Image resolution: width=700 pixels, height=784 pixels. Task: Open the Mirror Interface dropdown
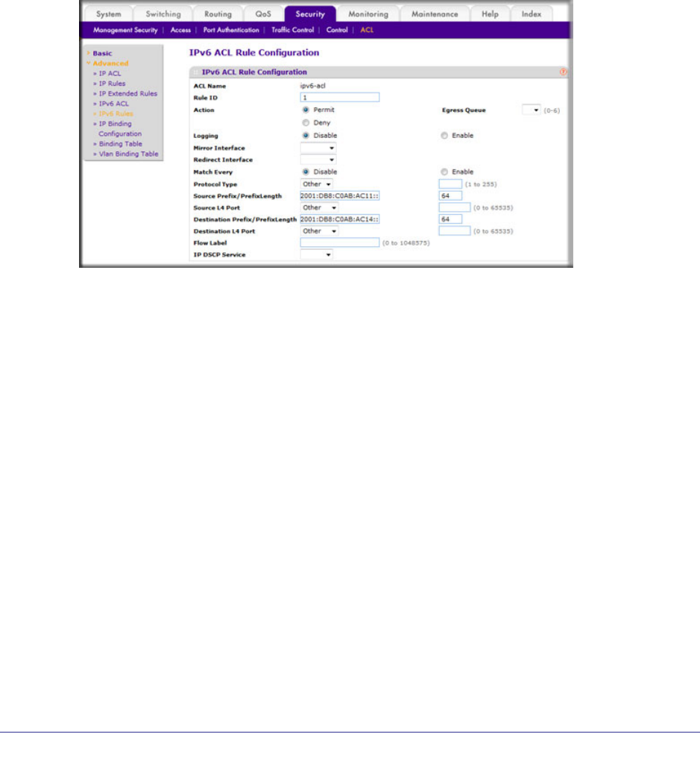point(318,148)
